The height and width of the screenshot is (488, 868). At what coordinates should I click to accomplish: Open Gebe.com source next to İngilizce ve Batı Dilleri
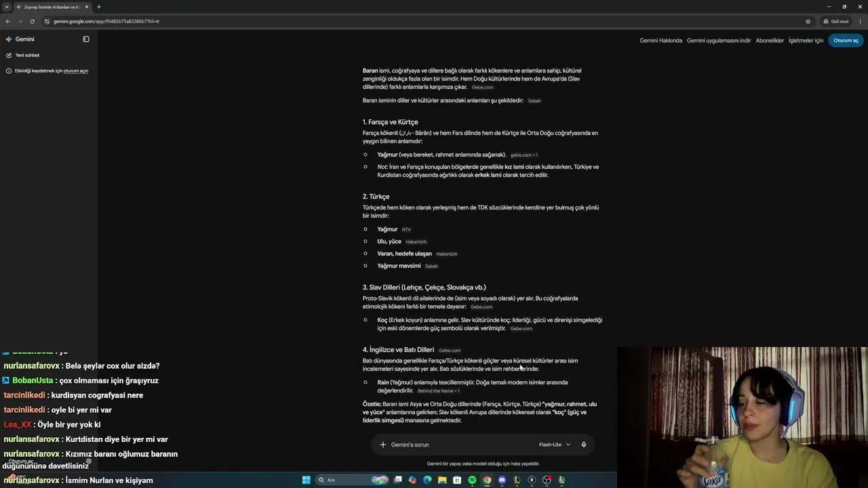click(450, 350)
